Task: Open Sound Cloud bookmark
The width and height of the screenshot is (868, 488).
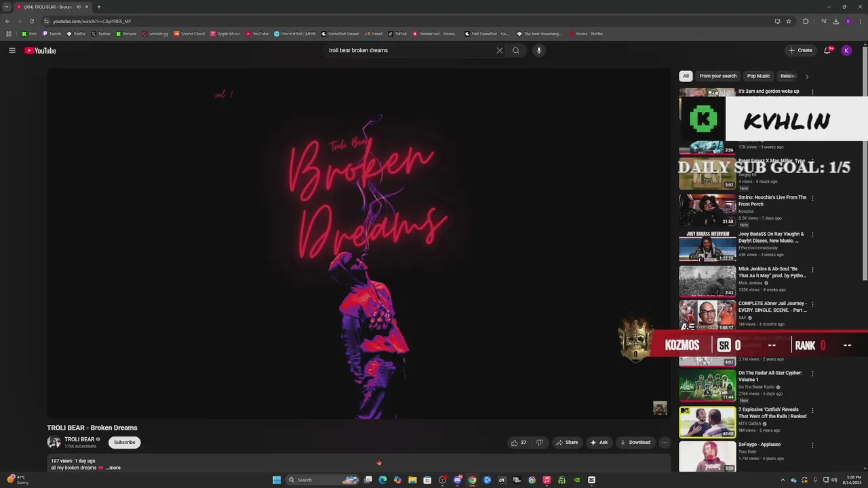Action: [x=189, y=34]
